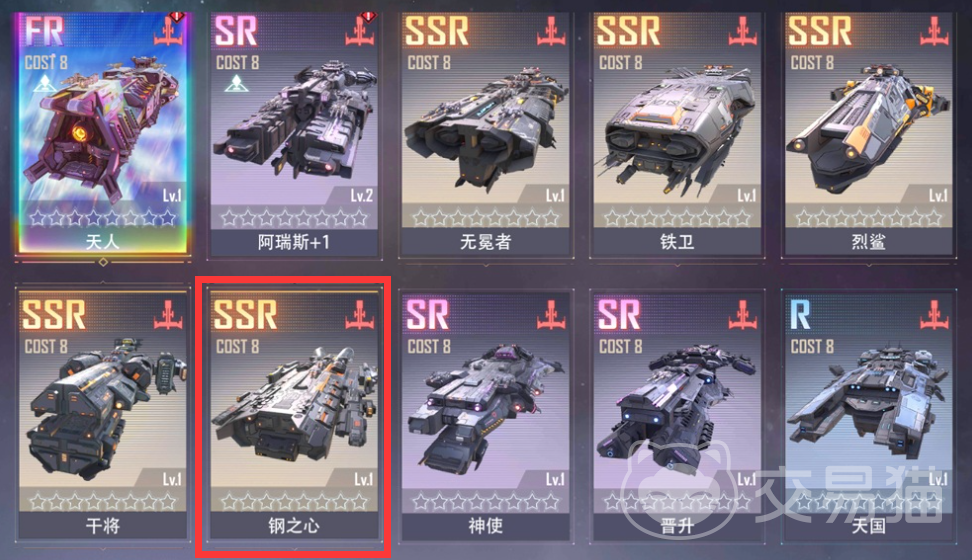
Task: Click the 铁卫 name label
Action: click(677, 242)
